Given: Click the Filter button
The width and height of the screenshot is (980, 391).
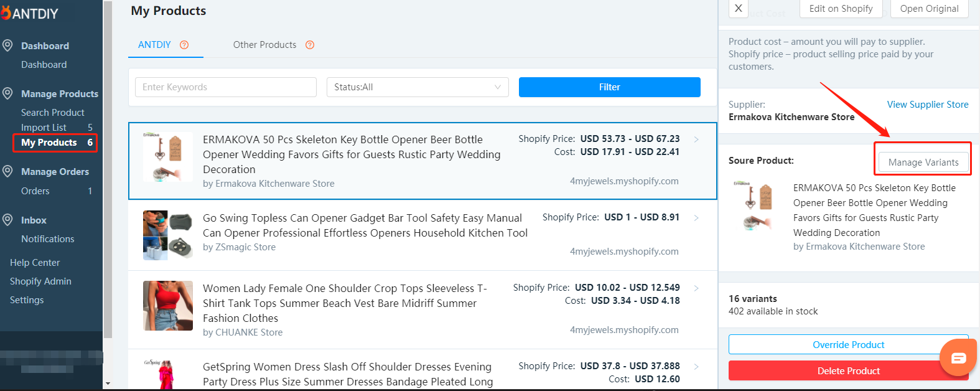Looking at the screenshot, I should (610, 87).
